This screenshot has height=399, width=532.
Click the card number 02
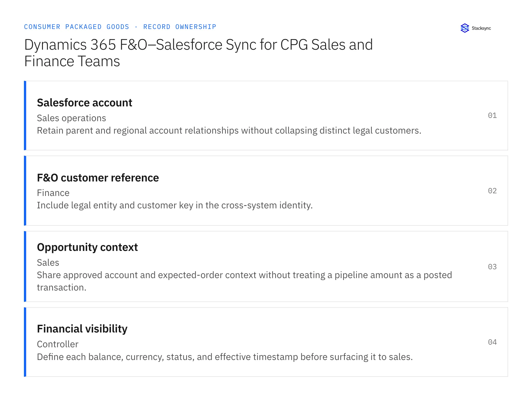[x=492, y=191]
